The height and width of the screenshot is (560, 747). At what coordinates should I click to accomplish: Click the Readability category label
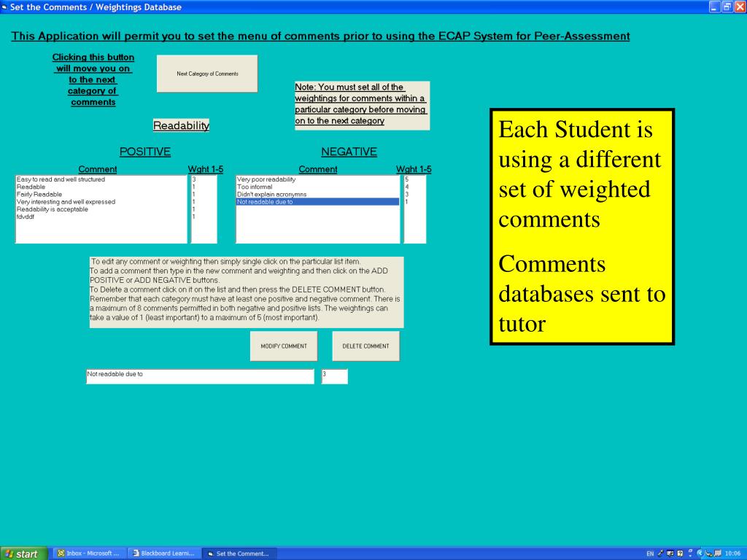pyautogui.click(x=181, y=125)
